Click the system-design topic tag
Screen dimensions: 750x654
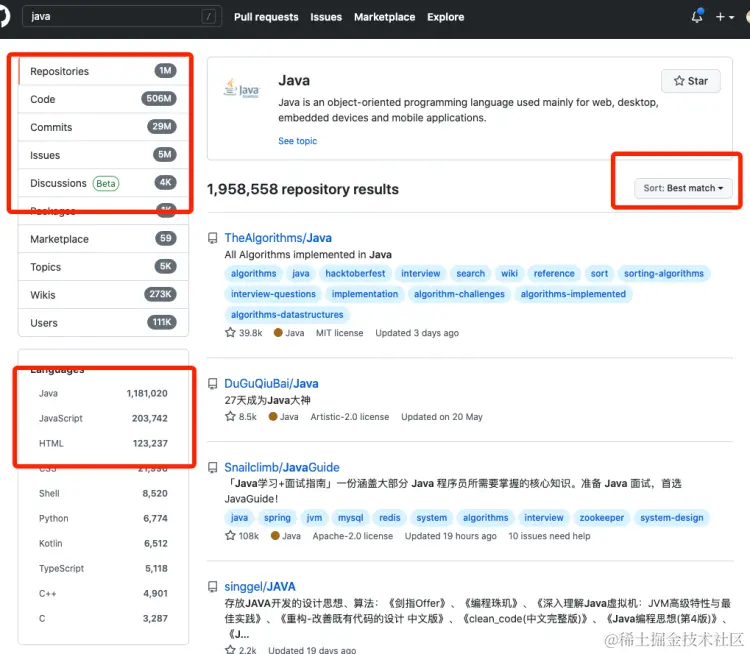pos(672,518)
